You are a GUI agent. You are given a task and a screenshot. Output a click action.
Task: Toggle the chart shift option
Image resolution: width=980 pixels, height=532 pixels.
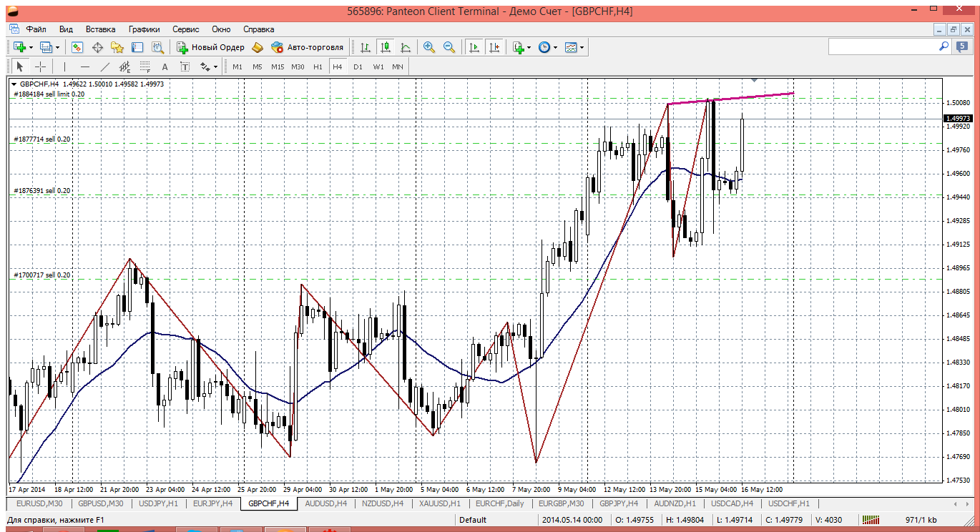(494, 47)
